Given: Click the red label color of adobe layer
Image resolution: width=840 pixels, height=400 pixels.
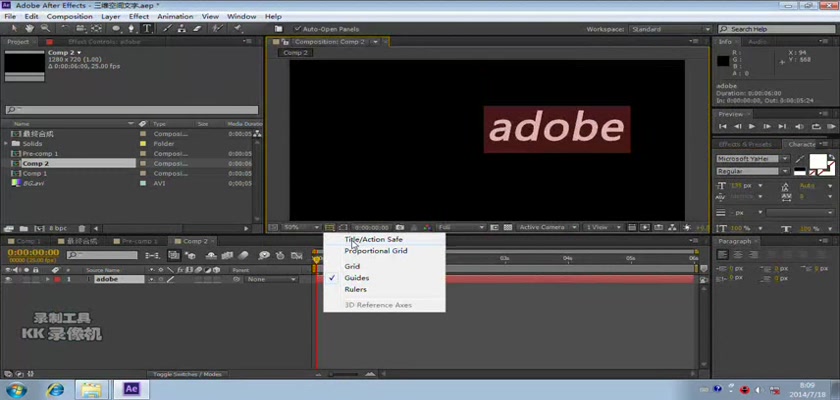Looking at the screenshot, I should (57, 280).
